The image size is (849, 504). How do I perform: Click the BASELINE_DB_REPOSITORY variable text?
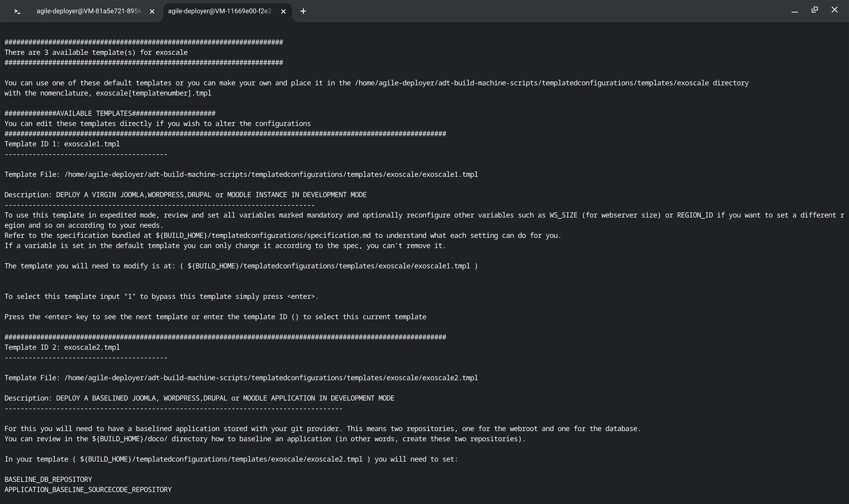pos(48,480)
